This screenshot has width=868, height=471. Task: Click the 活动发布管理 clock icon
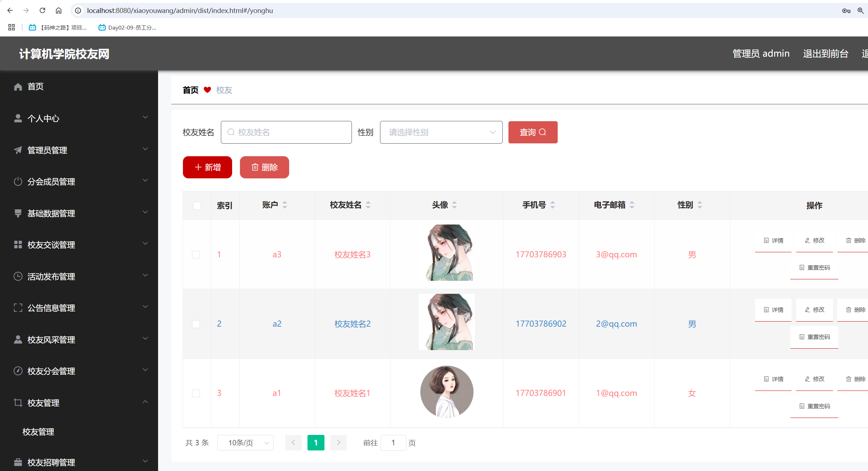point(18,276)
